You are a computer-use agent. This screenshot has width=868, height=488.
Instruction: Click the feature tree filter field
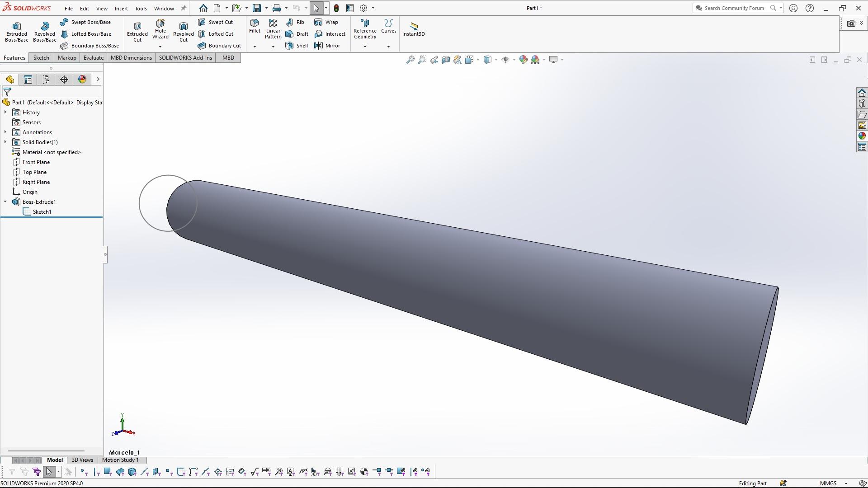[x=52, y=92]
